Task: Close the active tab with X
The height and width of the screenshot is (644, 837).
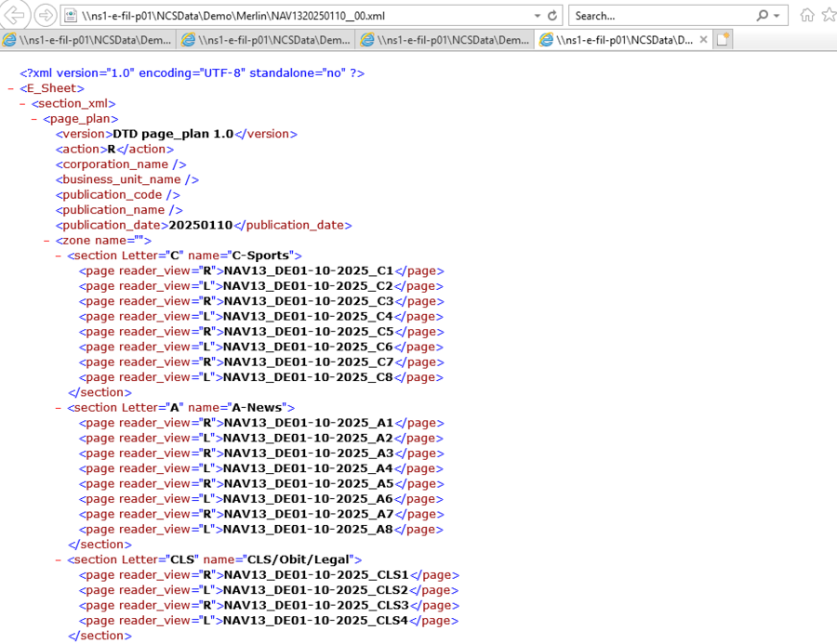Action: click(x=703, y=40)
